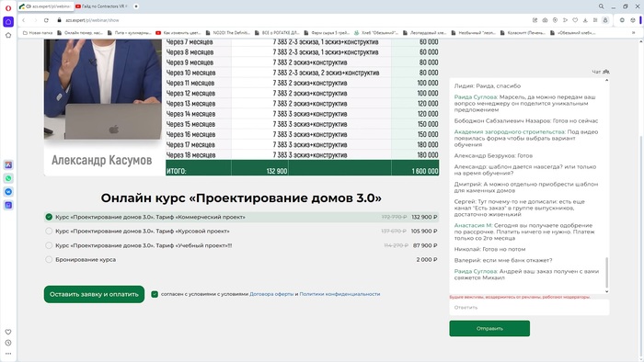
Task: Click the chat message from Валерий
Action: 503,260
